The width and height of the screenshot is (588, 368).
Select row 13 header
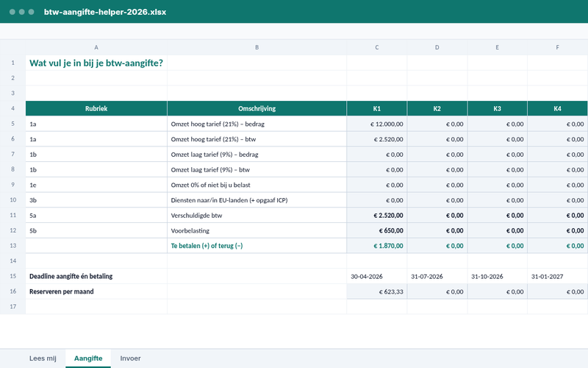pos(12,246)
